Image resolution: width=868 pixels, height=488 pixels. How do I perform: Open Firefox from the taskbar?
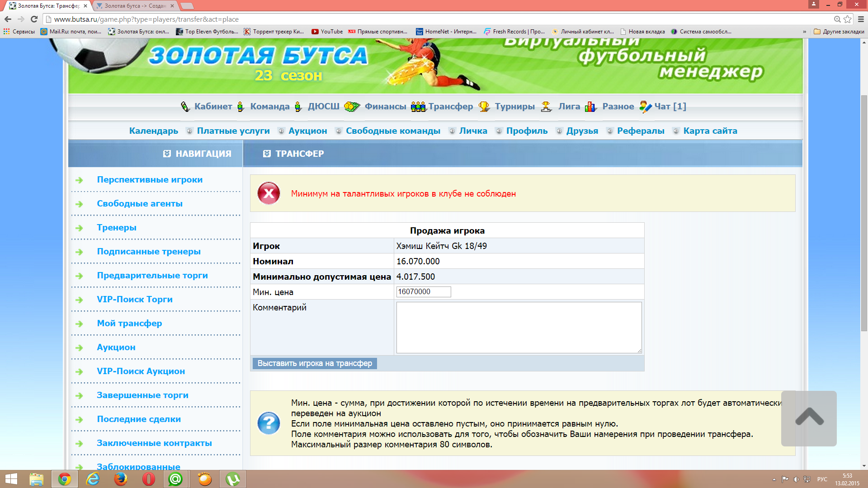pos(120,479)
